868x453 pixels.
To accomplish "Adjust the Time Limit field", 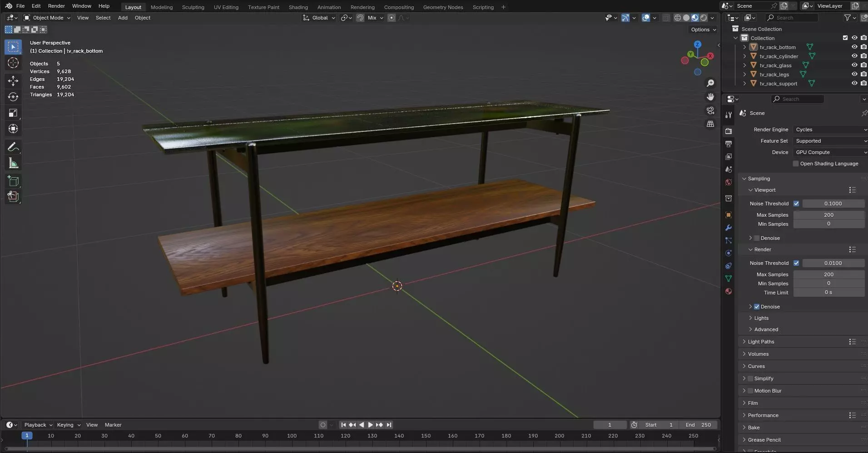I will (828, 293).
